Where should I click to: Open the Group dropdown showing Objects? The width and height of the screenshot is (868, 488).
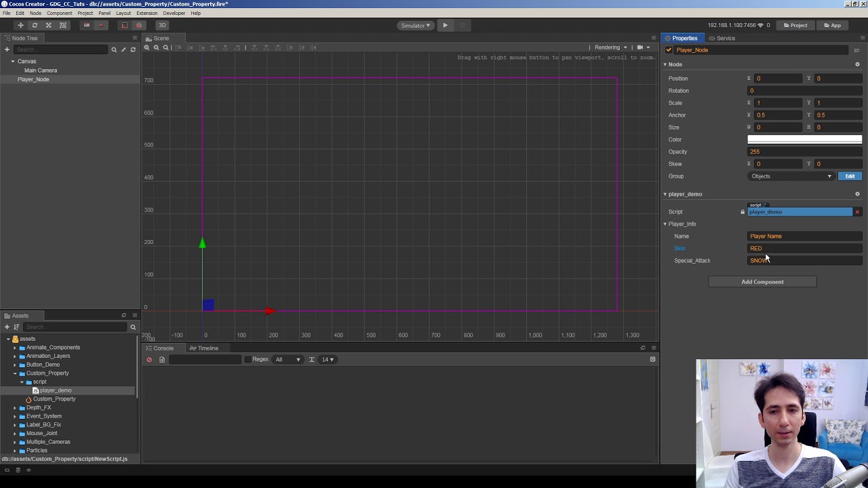point(791,176)
